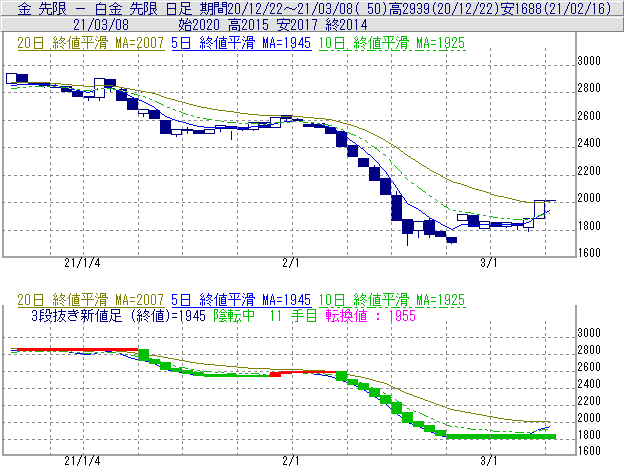Click the 3段抜き新値足 (終値)=1945 label
This screenshot has height=473, width=624.
(x=119, y=316)
